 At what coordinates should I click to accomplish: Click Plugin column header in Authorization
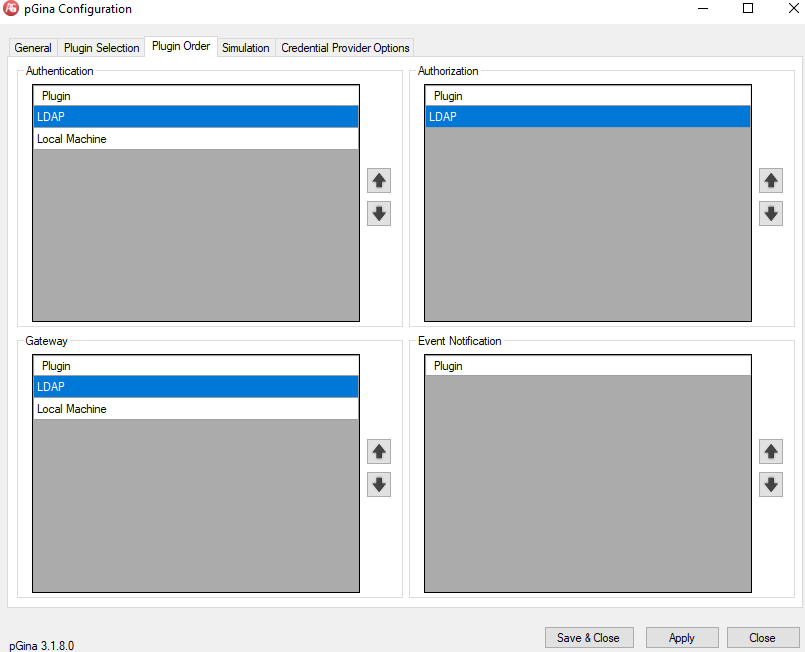tap(588, 96)
